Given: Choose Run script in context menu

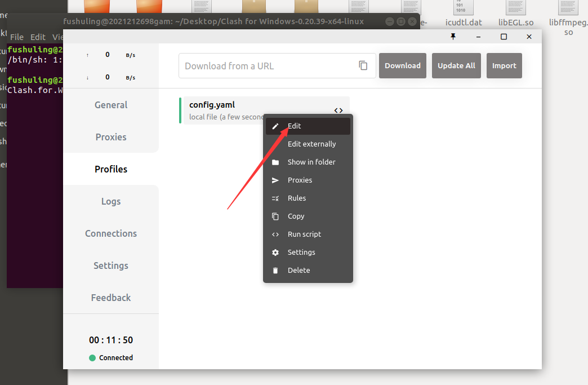Looking at the screenshot, I should (304, 234).
